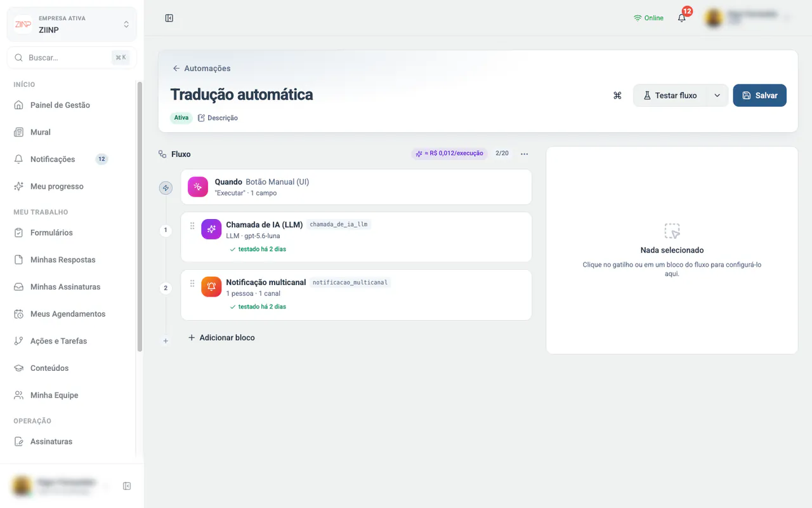The height and width of the screenshot is (508, 812).
Task: Click the ZIINP company logo
Action: (x=23, y=24)
